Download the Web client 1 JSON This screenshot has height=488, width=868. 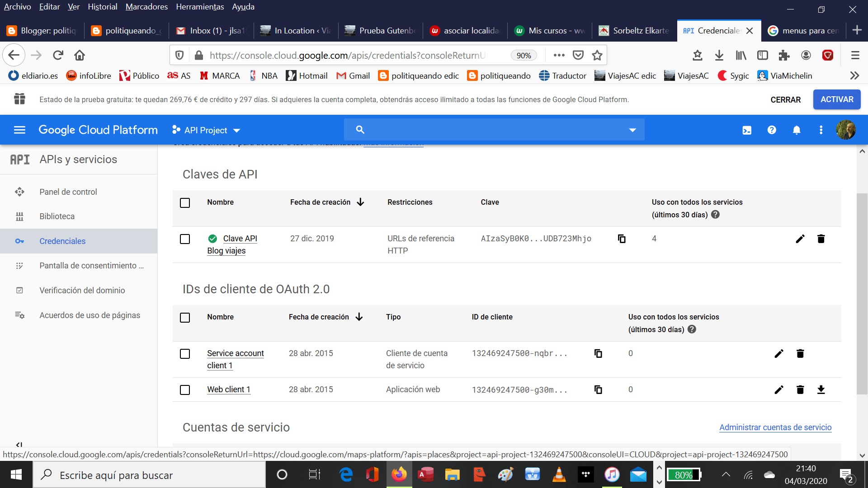[821, 389]
